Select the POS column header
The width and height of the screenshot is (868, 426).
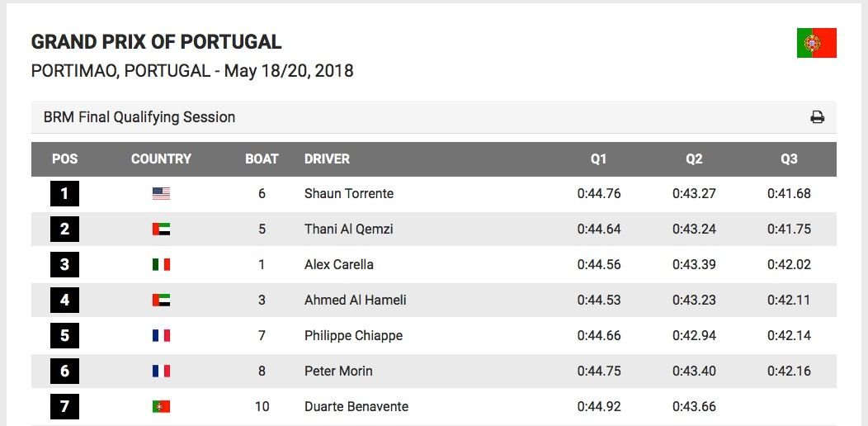[64, 159]
